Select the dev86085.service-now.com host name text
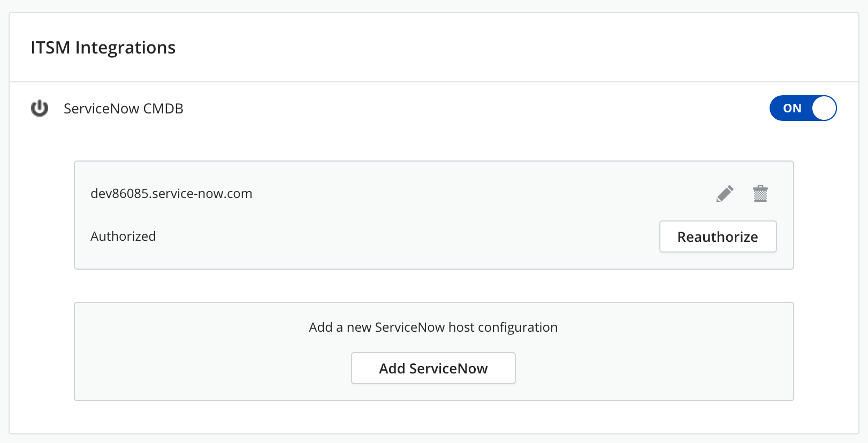This screenshot has height=443, width=868. point(171,194)
